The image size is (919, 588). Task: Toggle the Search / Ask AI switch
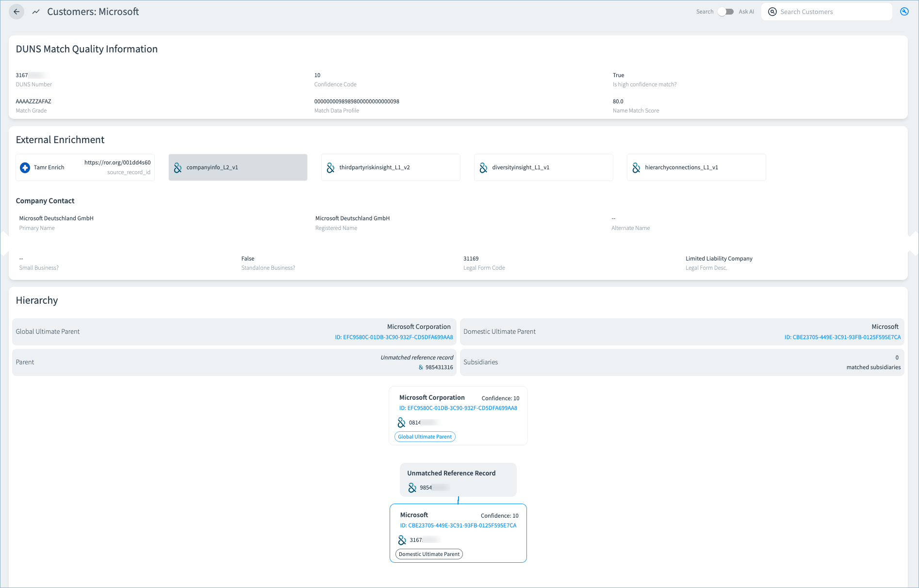pyautogui.click(x=726, y=12)
